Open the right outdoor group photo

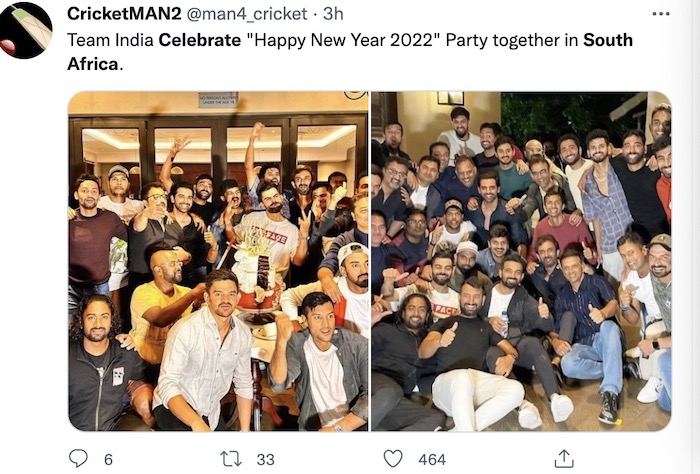(521, 260)
